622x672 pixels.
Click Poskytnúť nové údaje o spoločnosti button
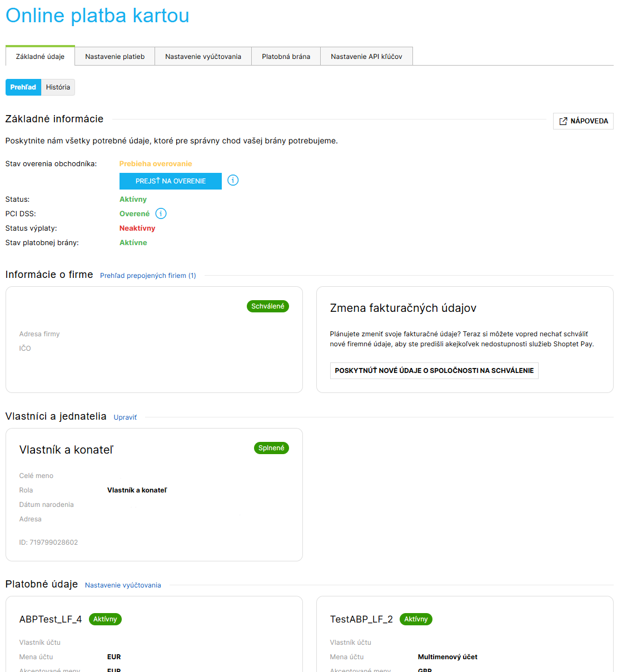click(434, 371)
